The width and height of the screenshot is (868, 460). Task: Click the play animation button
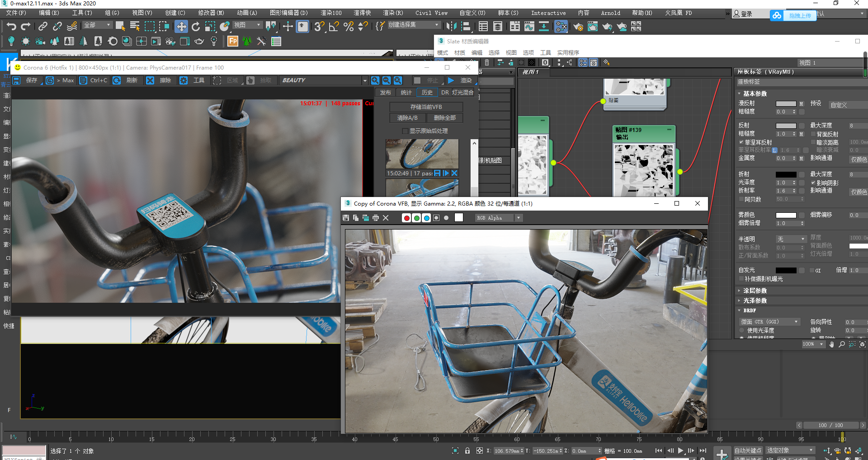tap(681, 451)
